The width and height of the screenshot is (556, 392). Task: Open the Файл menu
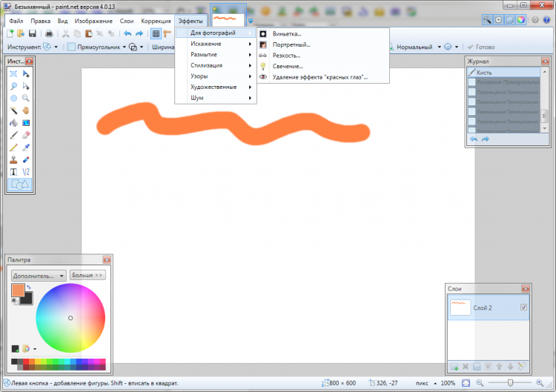[16, 21]
